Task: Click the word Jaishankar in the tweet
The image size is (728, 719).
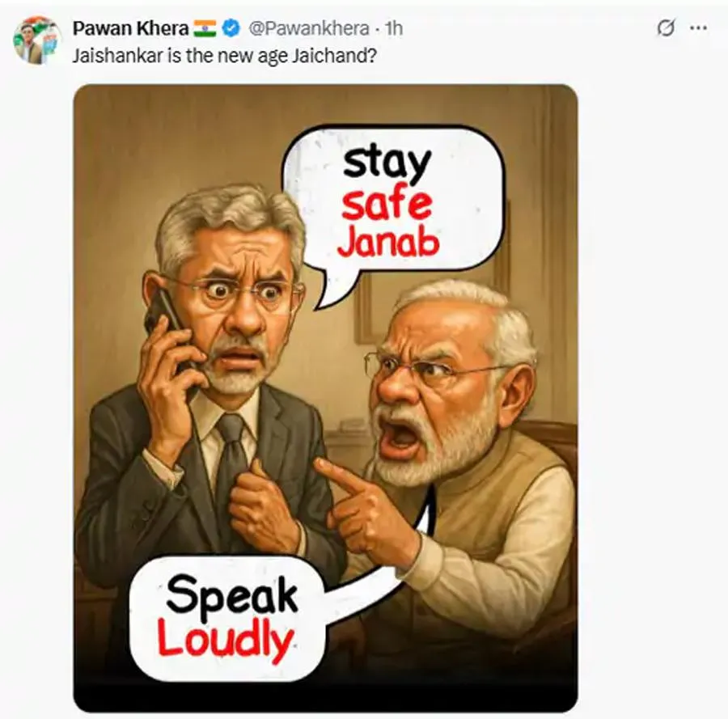Action: [x=118, y=56]
